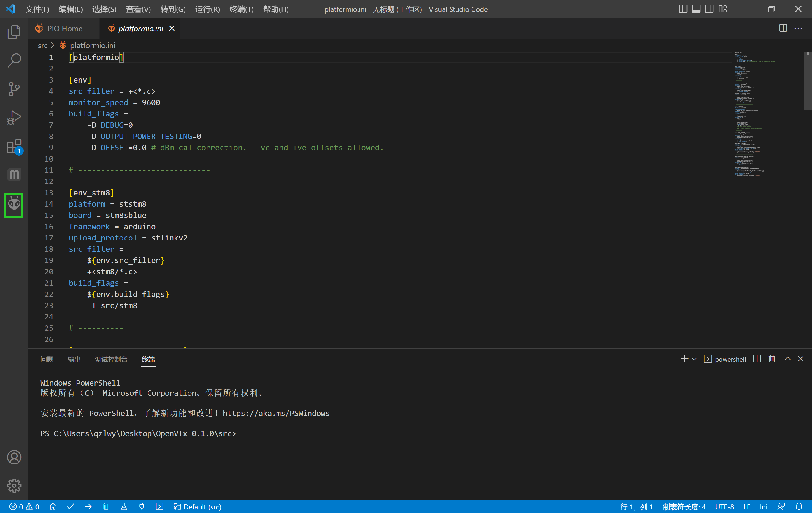Viewport: 812px width, 513px height.
Task: Toggle the bottom panel layout button
Action: 696,9
